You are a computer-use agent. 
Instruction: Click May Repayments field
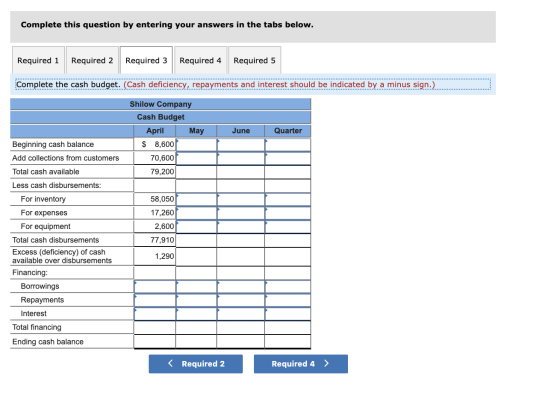click(196, 300)
